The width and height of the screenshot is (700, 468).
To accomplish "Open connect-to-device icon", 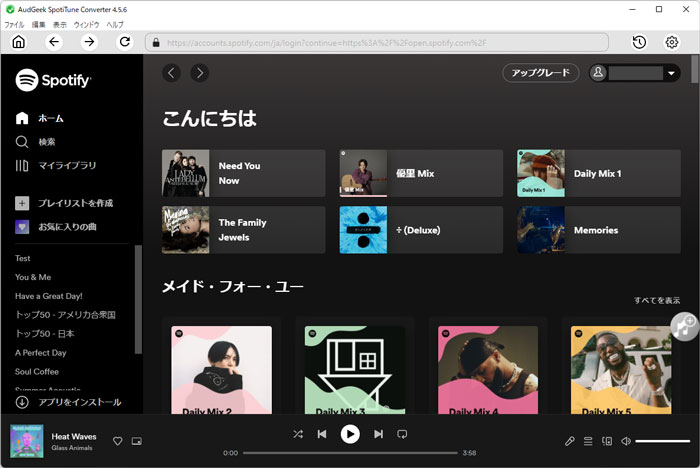I will (607, 441).
